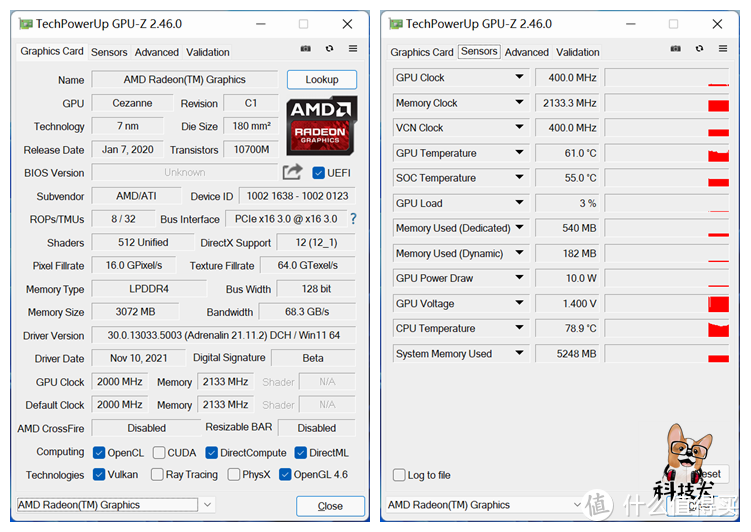Click GPU-Z app icon in right title bar
The width and height of the screenshot is (751, 532).
coord(396,23)
